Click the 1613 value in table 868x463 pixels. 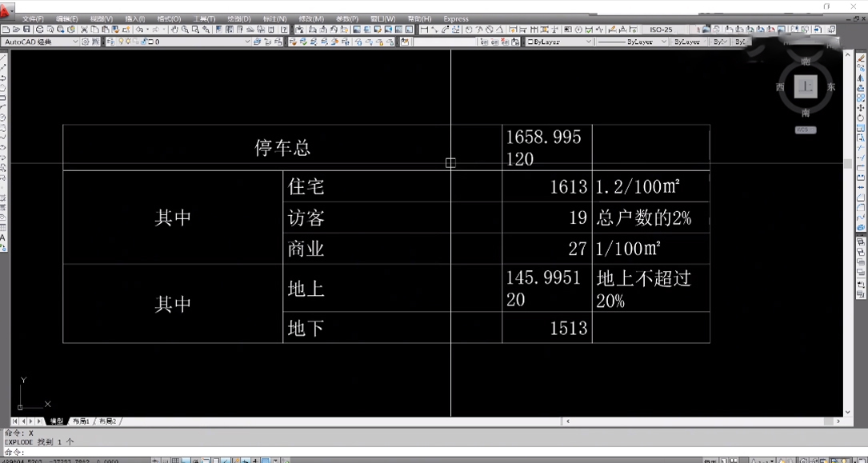click(x=569, y=187)
